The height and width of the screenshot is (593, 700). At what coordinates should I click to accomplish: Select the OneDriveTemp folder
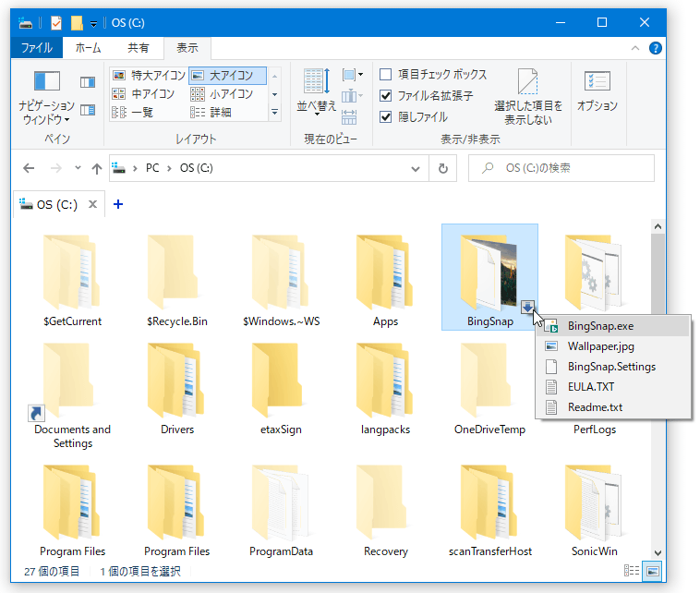pyautogui.click(x=489, y=389)
